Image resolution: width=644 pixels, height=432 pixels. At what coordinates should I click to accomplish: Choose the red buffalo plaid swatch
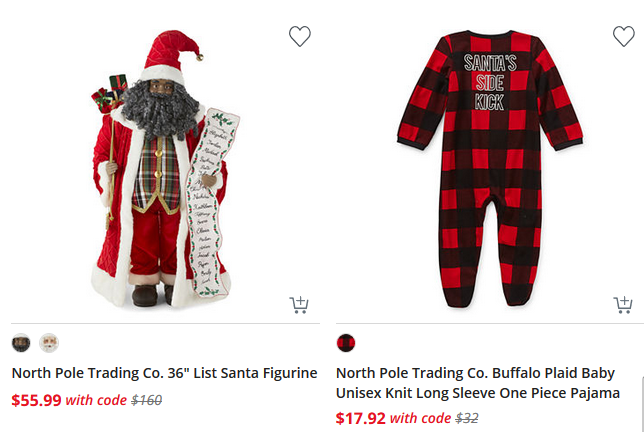click(346, 343)
